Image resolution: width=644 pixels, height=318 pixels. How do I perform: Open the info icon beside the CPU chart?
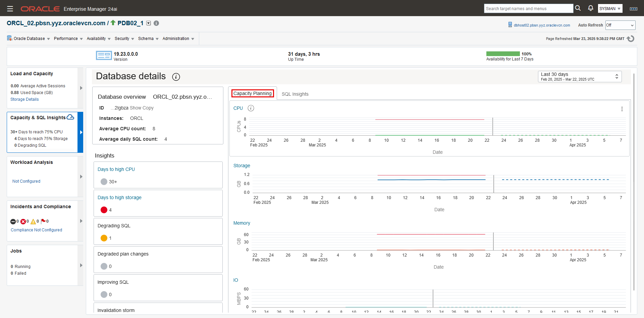click(x=251, y=108)
